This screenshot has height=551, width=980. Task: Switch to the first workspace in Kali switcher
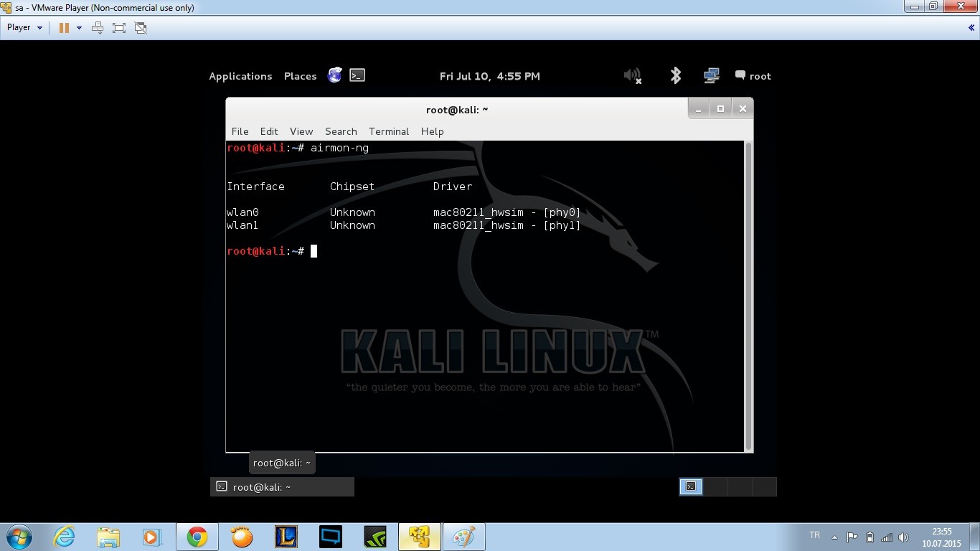pos(691,486)
